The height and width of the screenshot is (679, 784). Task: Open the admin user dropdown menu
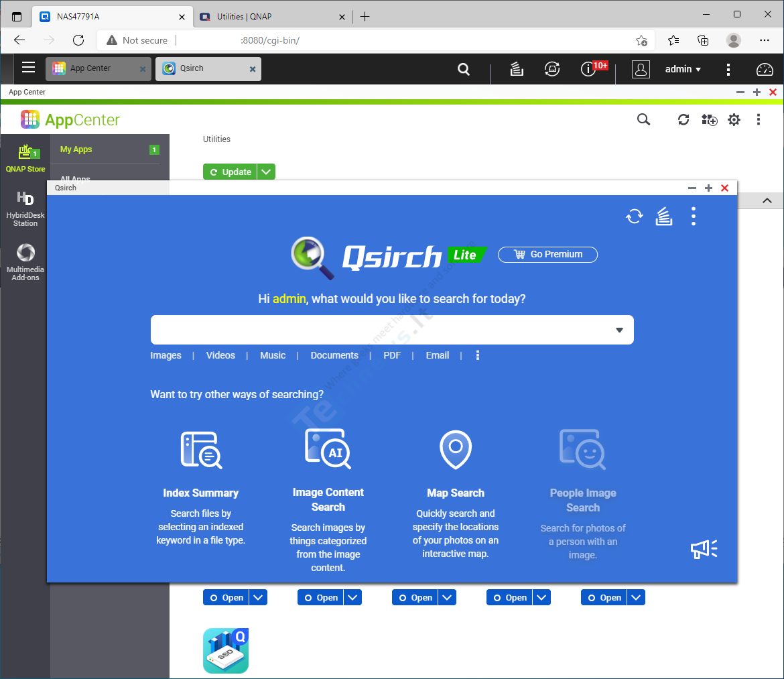click(x=683, y=69)
